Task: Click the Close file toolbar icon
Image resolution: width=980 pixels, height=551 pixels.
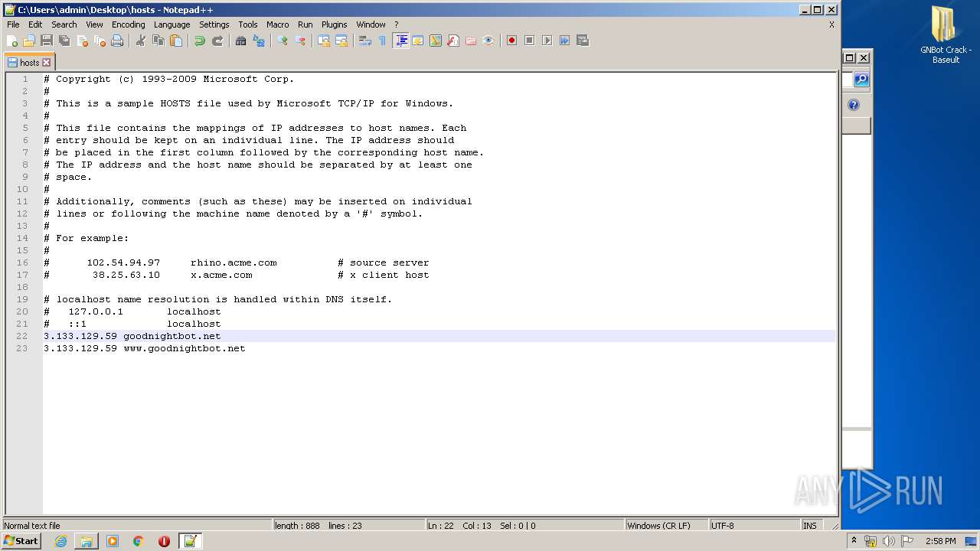Action: 82,41
